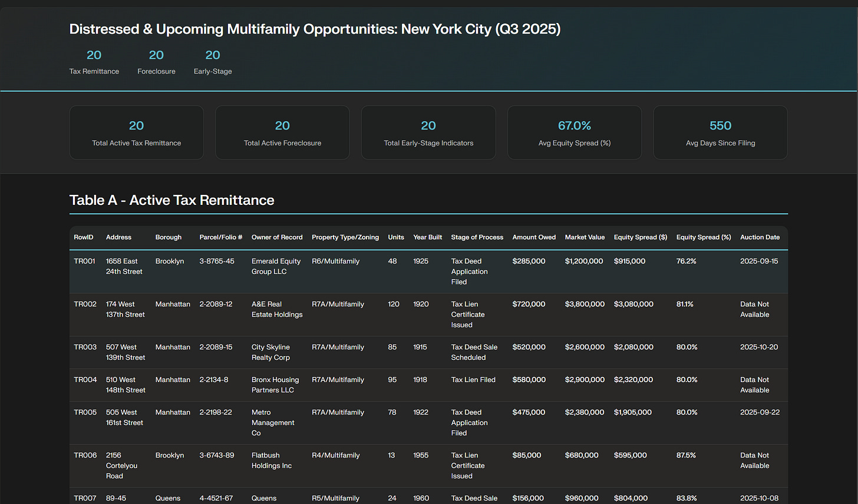This screenshot has height=504, width=858.
Task: Click owner Flatbush Holdings Inc
Action: tap(272, 460)
